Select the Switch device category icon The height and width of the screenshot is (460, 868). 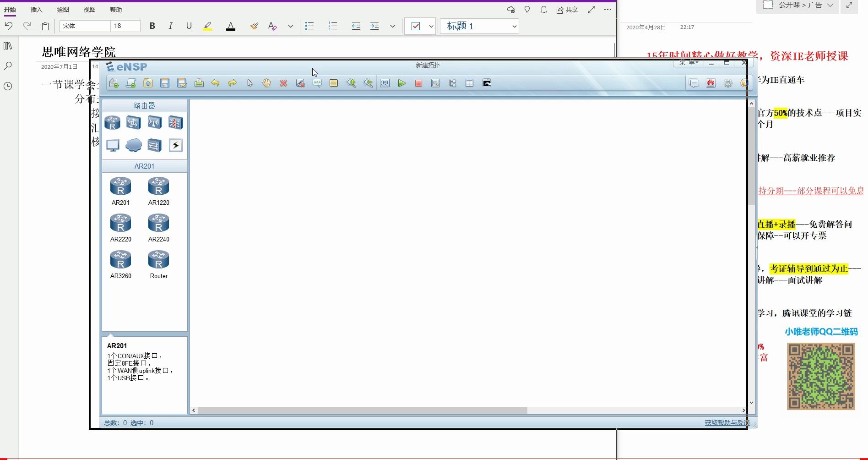(x=133, y=123)
